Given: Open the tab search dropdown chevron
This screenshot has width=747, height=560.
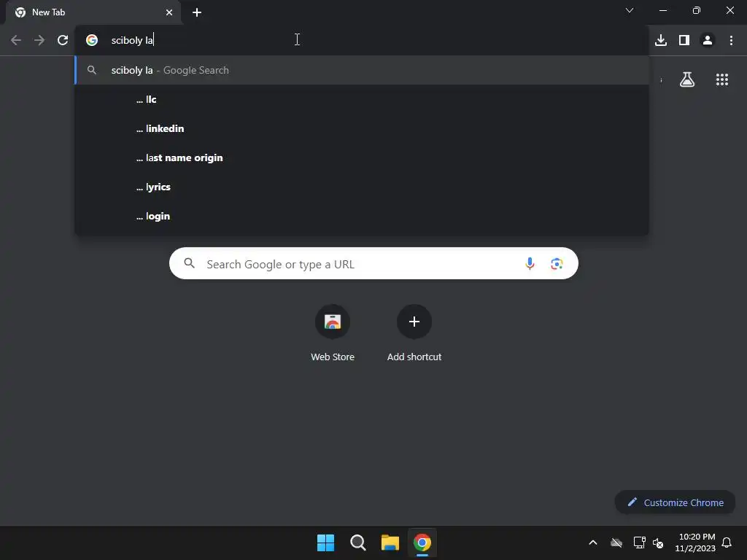Looking at the screenshot, I should coord(630,10).
